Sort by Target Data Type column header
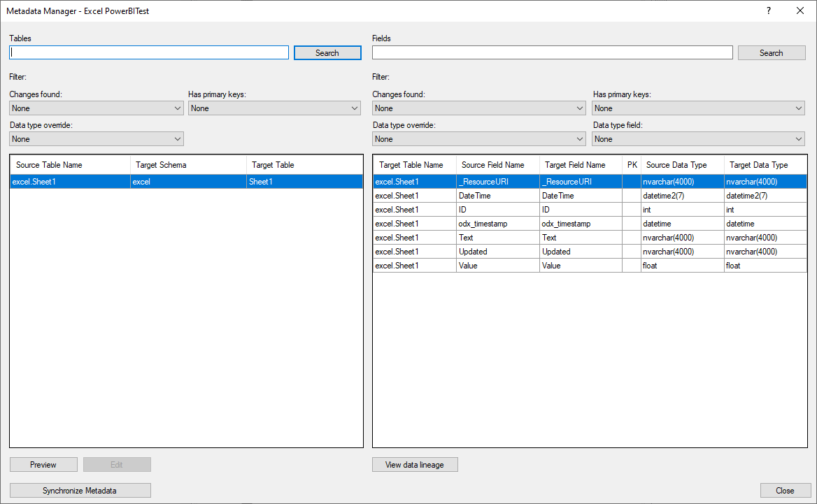This screenshot has height=504, width=817. (x=765, y=165)
